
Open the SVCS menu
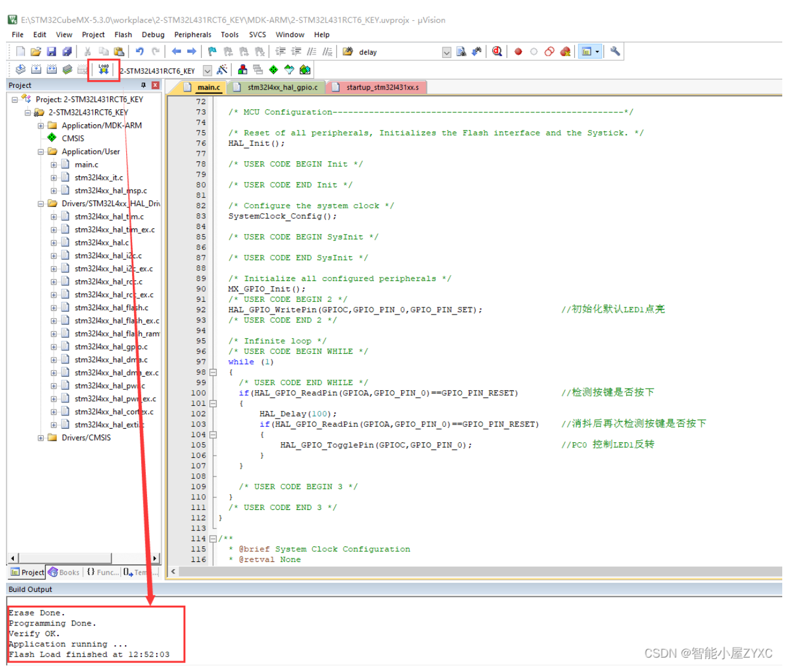click(258, 35)
